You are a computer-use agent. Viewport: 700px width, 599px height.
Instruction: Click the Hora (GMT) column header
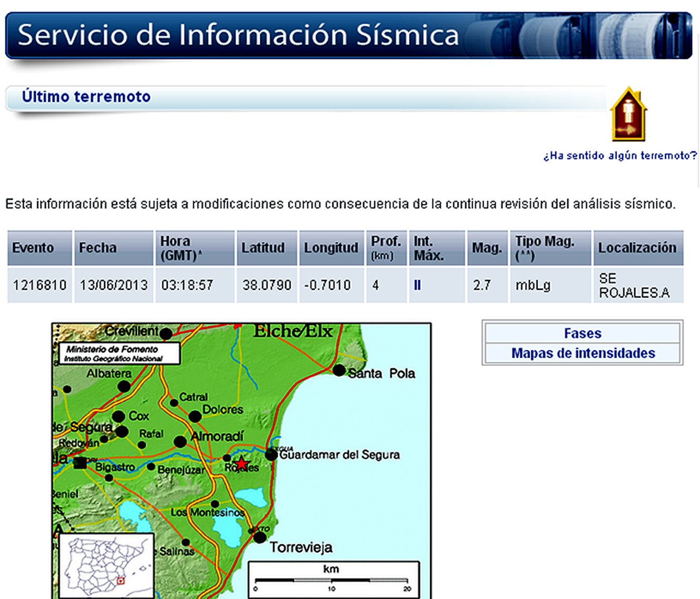[195, 248]
